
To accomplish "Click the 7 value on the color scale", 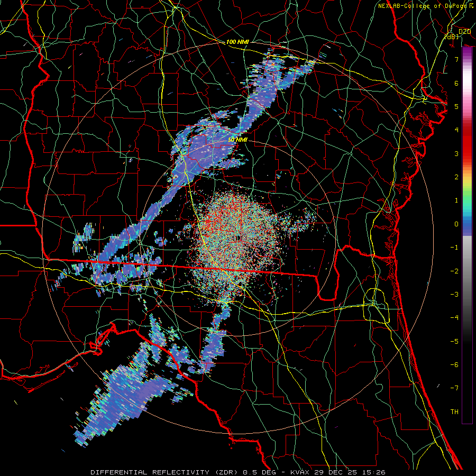I will 456,59.
